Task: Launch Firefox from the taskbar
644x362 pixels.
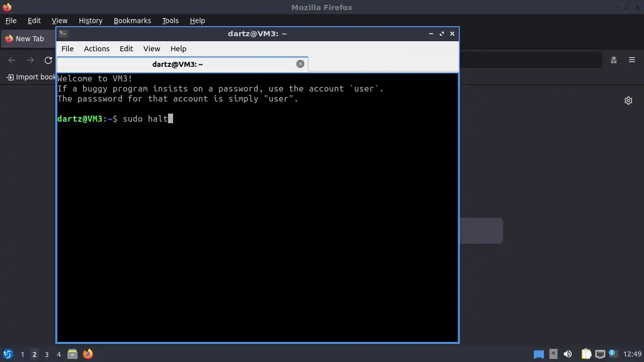Action: [x=88, y=354]
